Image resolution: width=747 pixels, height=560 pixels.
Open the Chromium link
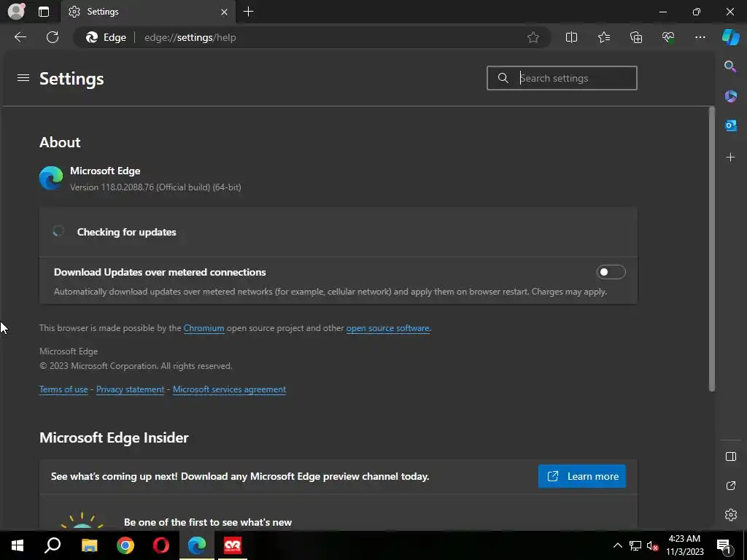click(x=204, y=328)
